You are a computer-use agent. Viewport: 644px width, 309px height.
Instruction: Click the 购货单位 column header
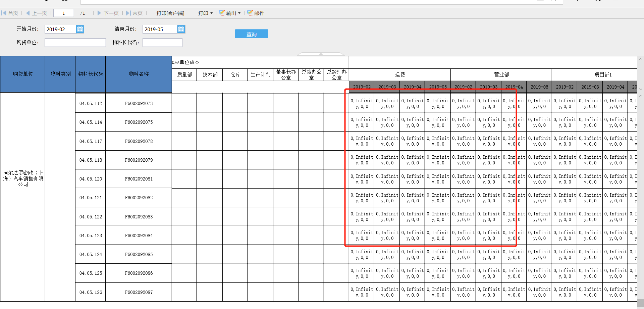coord(23,74)
